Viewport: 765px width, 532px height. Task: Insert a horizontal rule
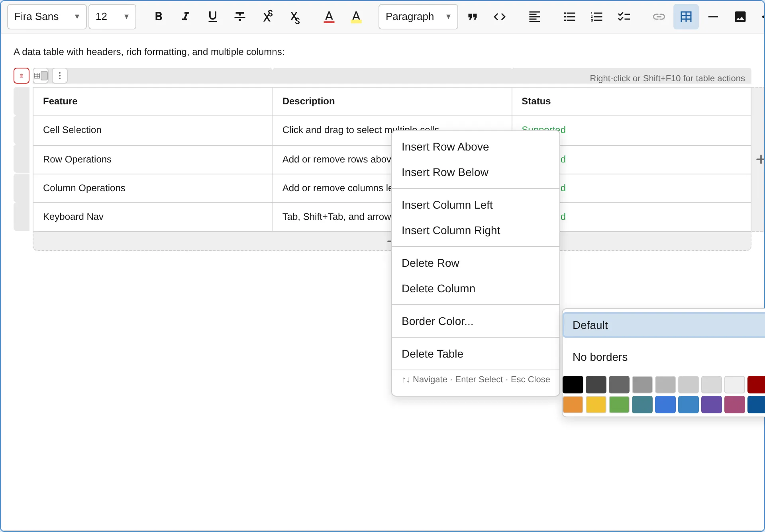(x=713, y=17)
